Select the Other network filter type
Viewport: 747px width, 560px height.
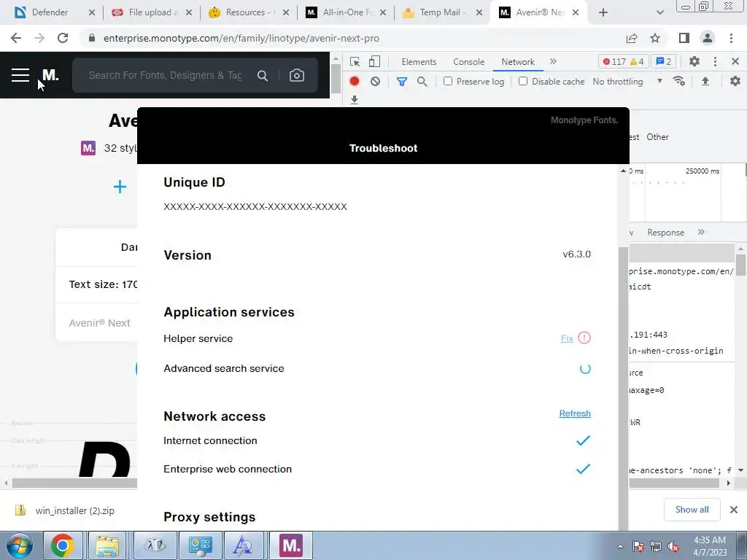(x=657, y=137)
